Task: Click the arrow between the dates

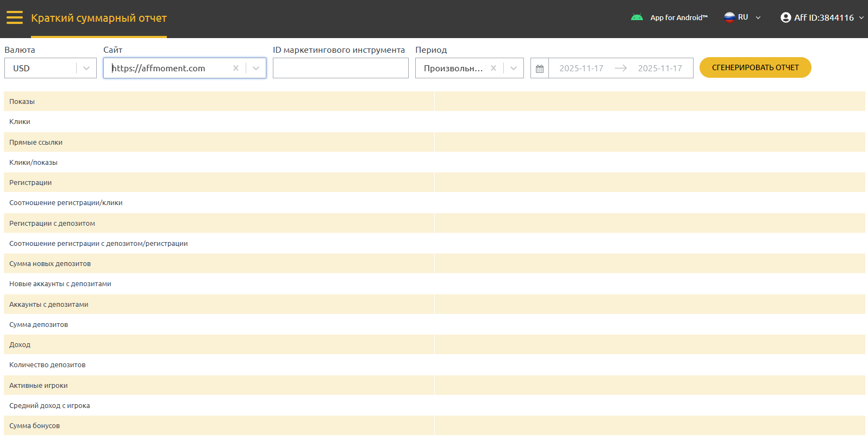Action: tap(621, 69)
